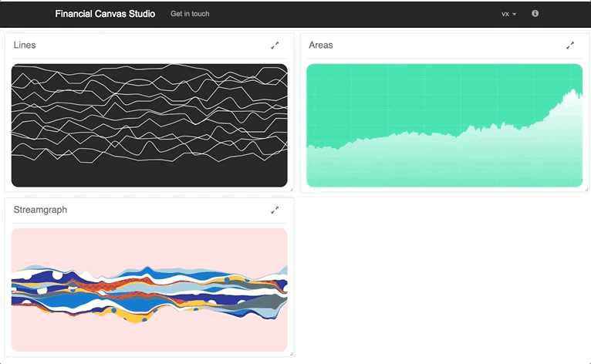The image size is (591, 364).
Task: Click the Streamgraph panel title
Action: tap(40, 210)
